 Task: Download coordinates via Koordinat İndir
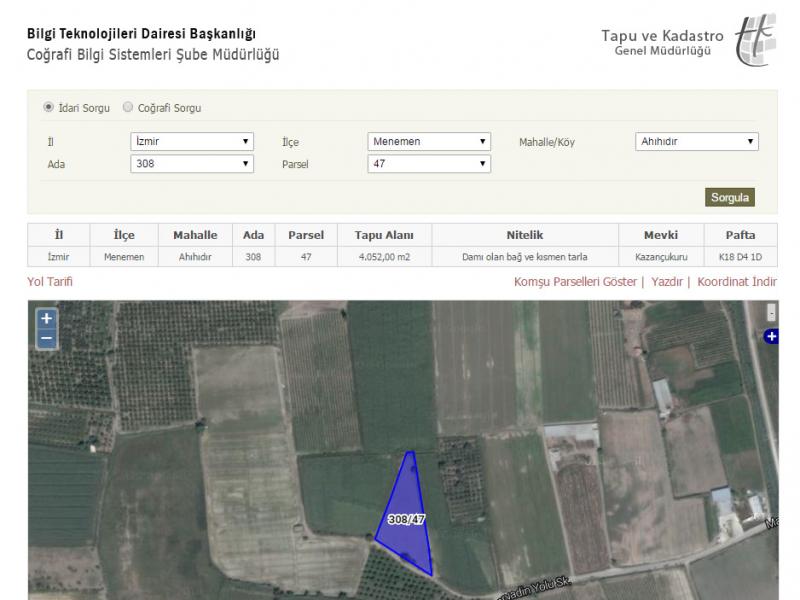pyautogui.click(x=737, y=282)
